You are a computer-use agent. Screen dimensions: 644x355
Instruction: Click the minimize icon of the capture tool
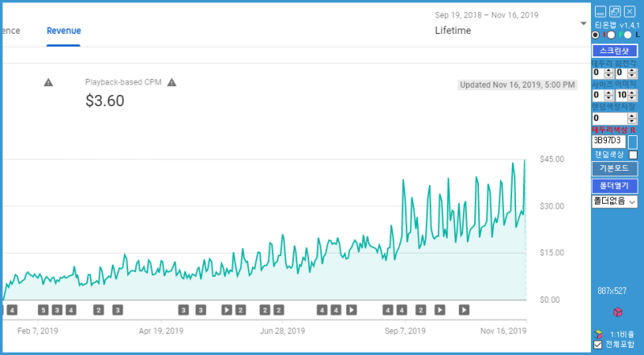(x=601, y=11)
